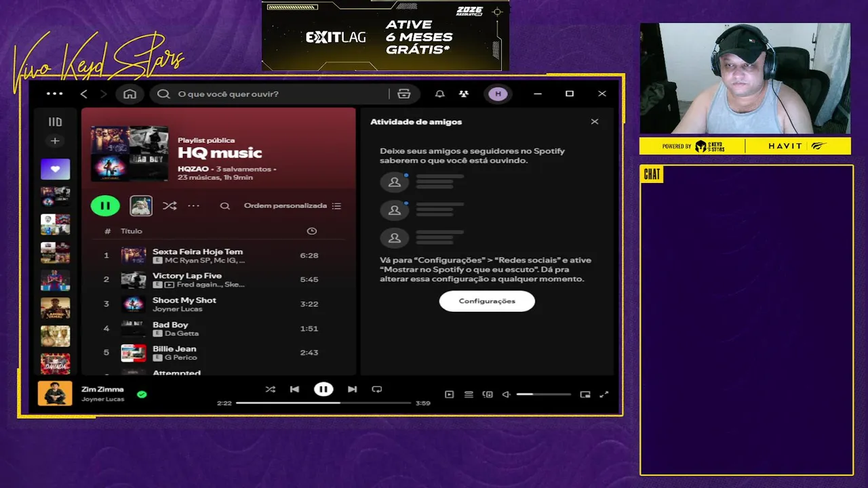Open friend activity icon in top bar

point(463,94)
